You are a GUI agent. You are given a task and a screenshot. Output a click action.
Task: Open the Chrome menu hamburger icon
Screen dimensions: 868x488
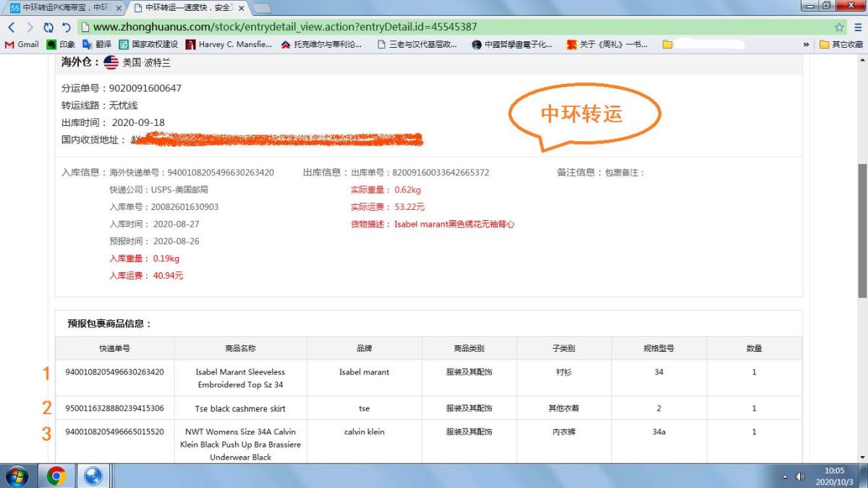[x=858, y=27]
